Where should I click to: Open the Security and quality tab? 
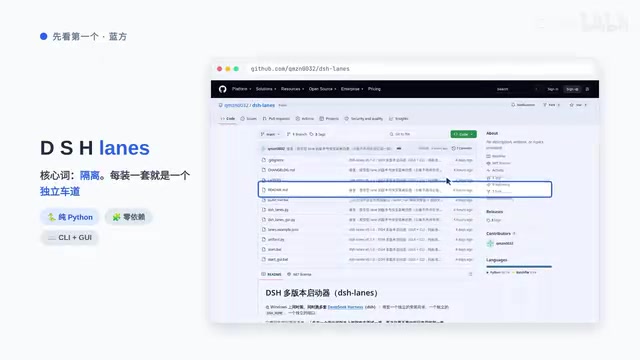click(364, 119)
